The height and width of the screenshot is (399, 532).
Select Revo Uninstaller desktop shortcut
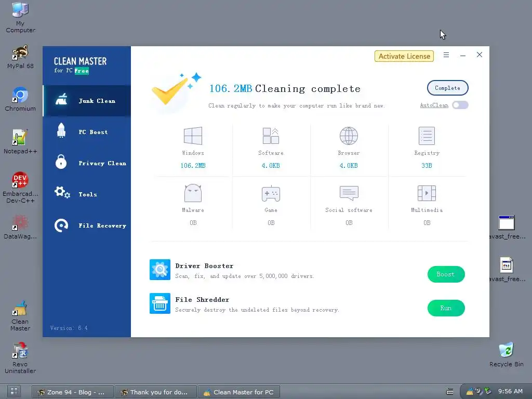(20, 358)
